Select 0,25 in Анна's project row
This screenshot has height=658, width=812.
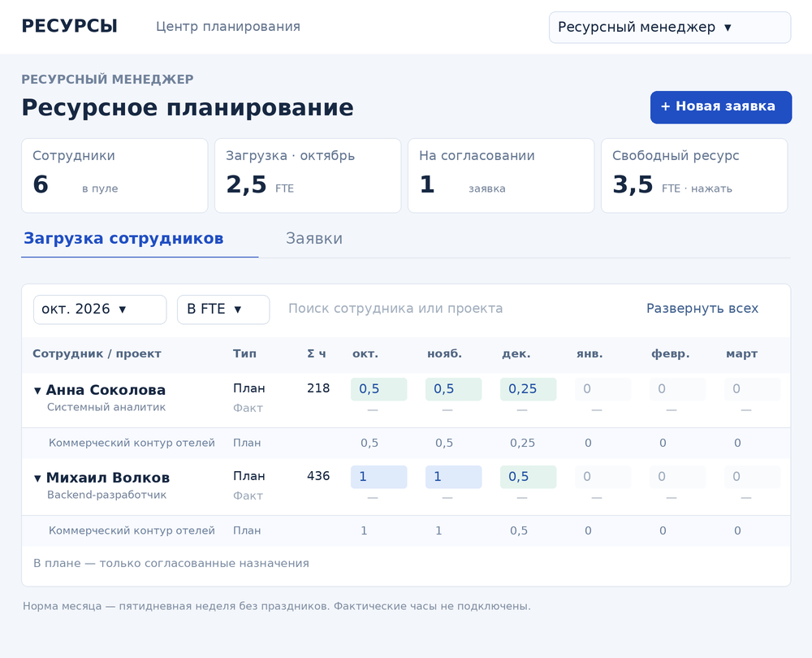coord(522,443)
